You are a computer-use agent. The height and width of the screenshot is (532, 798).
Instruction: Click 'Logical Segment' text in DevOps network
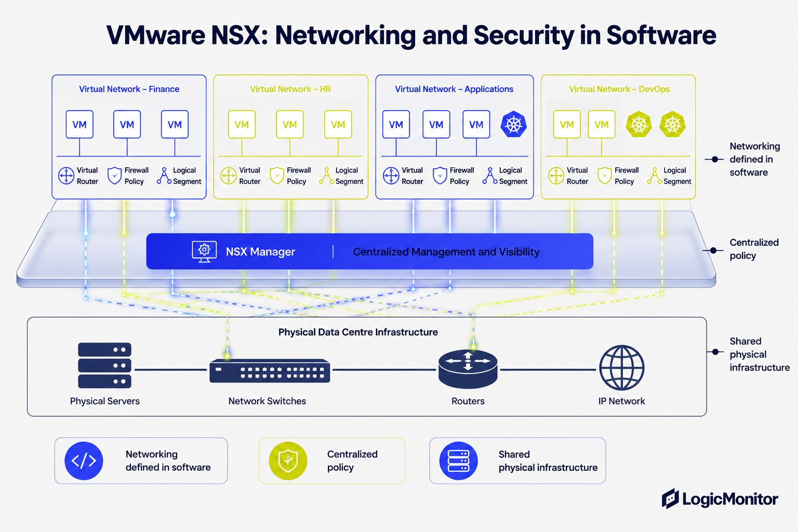(677, 176)
